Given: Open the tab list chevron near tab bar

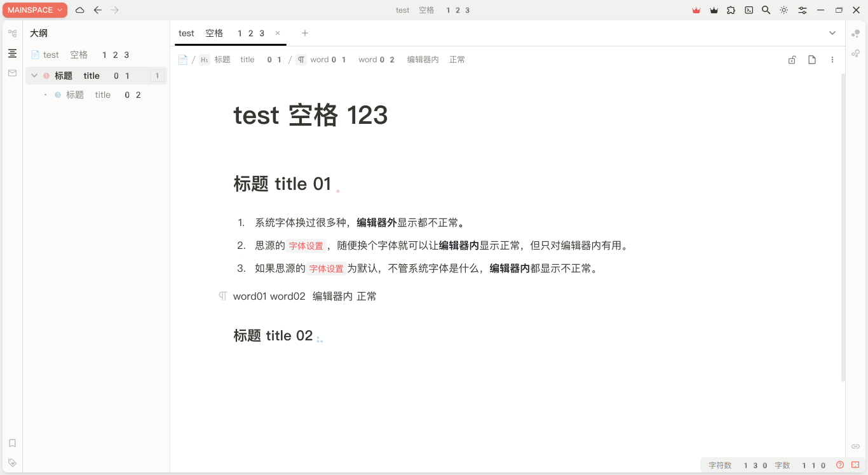Looking at the screenshot, I should 832,33.
